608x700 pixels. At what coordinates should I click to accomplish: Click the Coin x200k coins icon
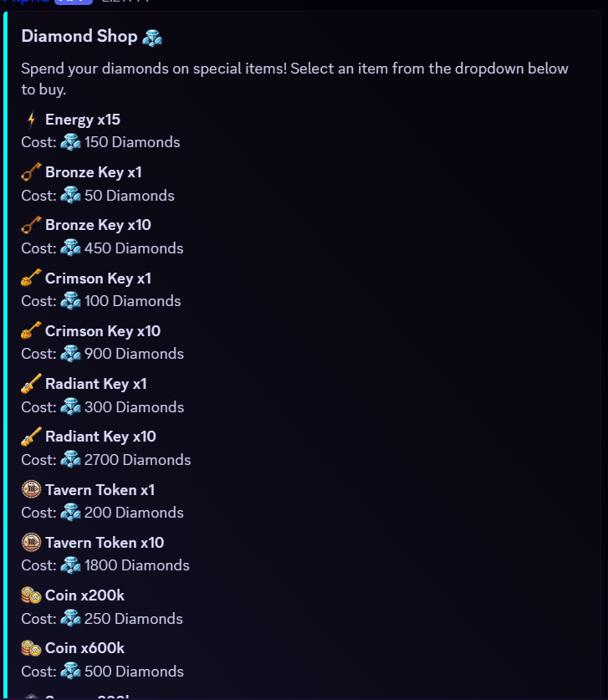(31, 595)
